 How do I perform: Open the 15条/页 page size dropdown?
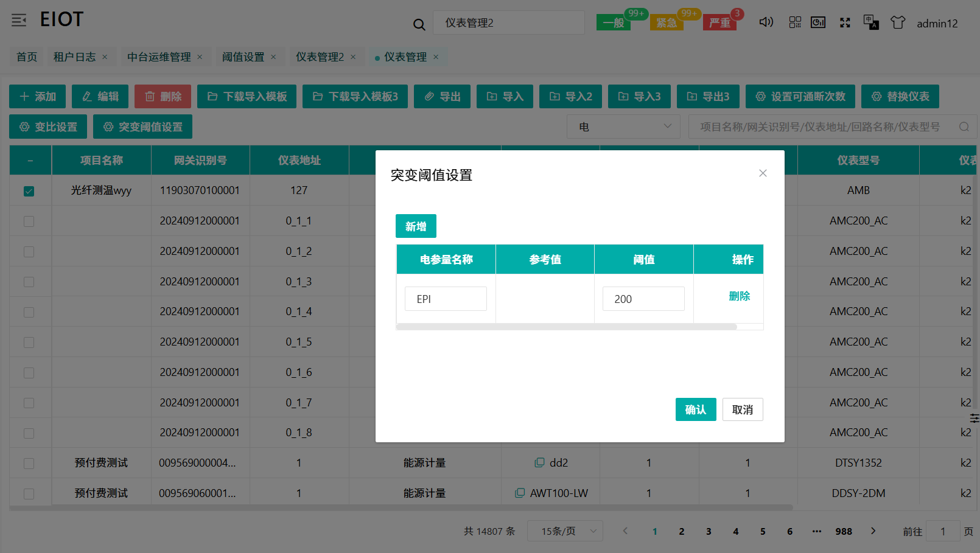pyautogui.click(x=564, y=531)
